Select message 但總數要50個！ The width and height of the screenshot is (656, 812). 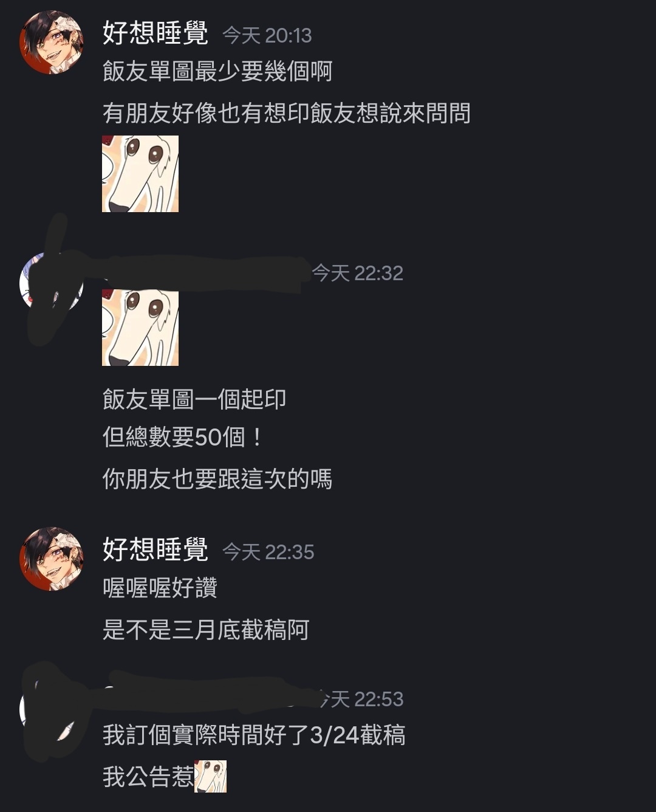pos(183,437)
